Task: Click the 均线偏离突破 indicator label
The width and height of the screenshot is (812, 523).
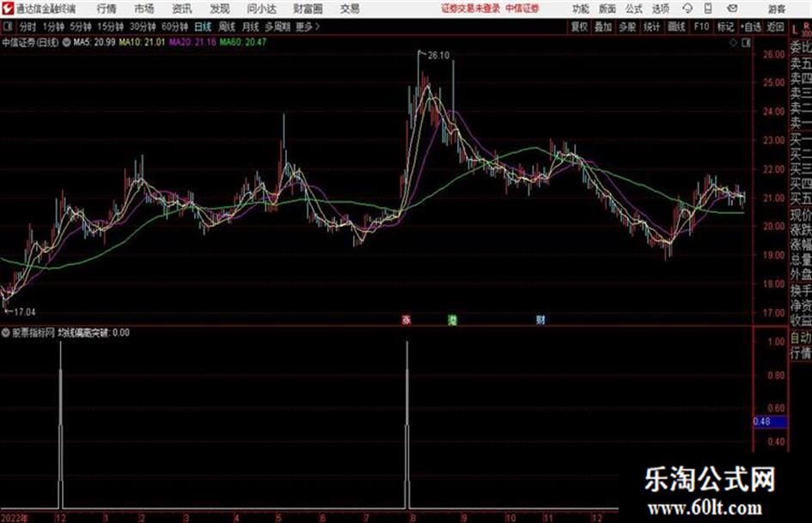Action: click(x=82, y=333)
